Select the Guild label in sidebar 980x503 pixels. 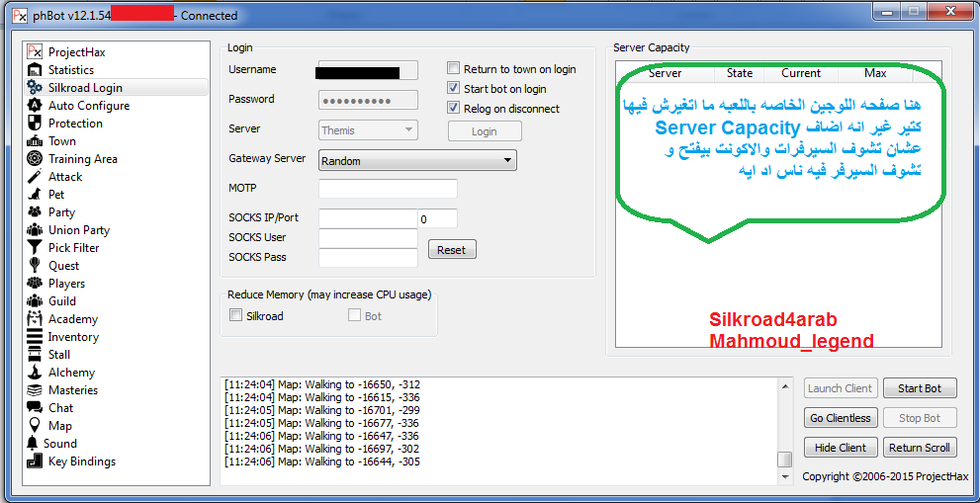coord(62,301)
